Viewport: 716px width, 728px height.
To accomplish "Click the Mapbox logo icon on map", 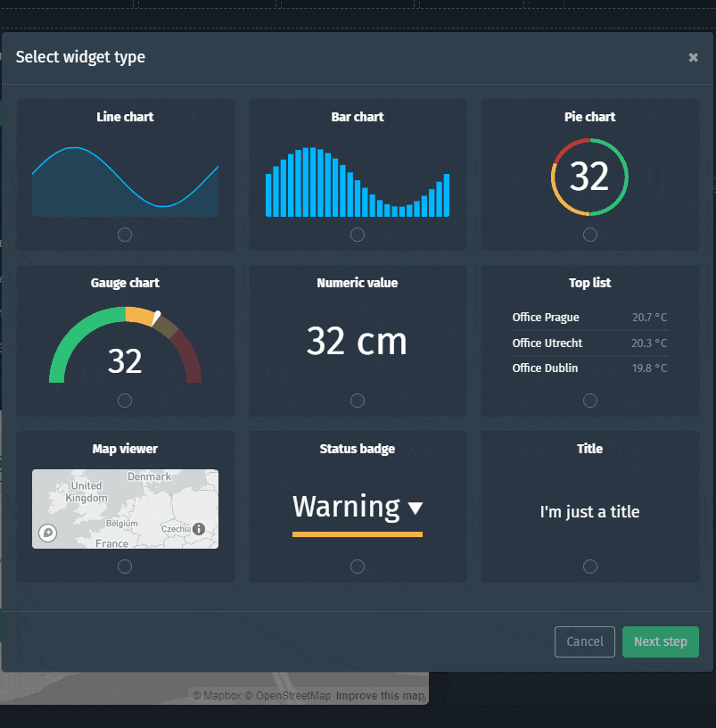I will tap(48, 533).
